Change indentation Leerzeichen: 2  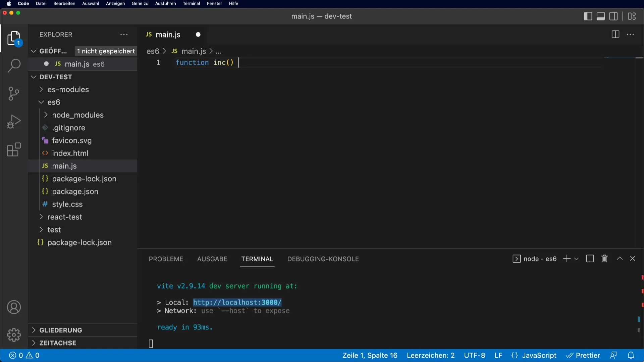(x=431, y=355)
